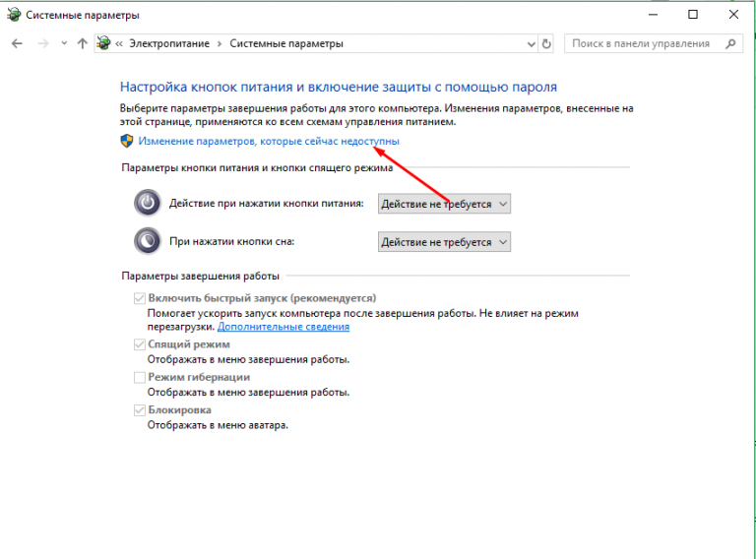This screenshot has width=756, height=559.
Task: Go back using the back arrow
Action: [17, 44]
